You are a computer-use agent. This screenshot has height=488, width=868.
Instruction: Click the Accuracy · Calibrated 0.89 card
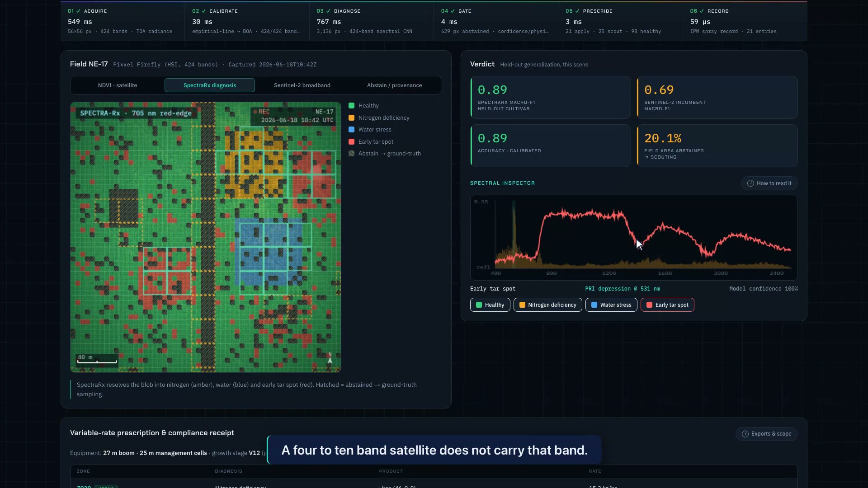click(551, 146)
